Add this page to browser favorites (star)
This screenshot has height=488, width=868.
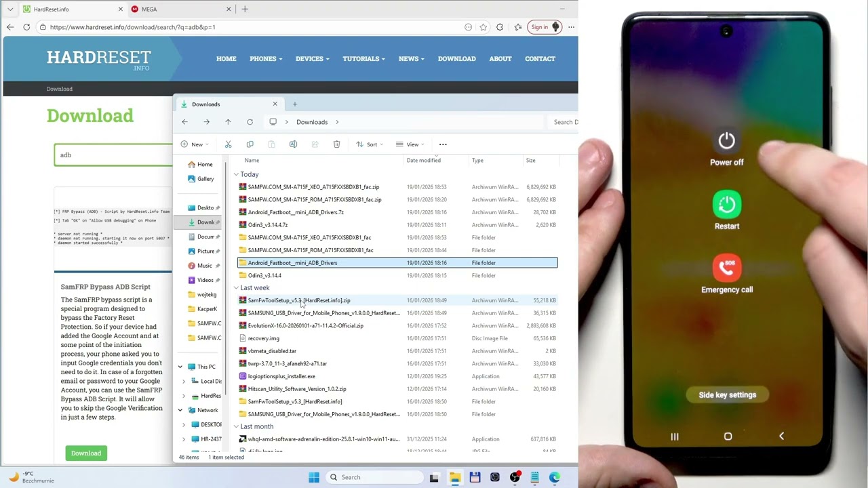(484, 27)
